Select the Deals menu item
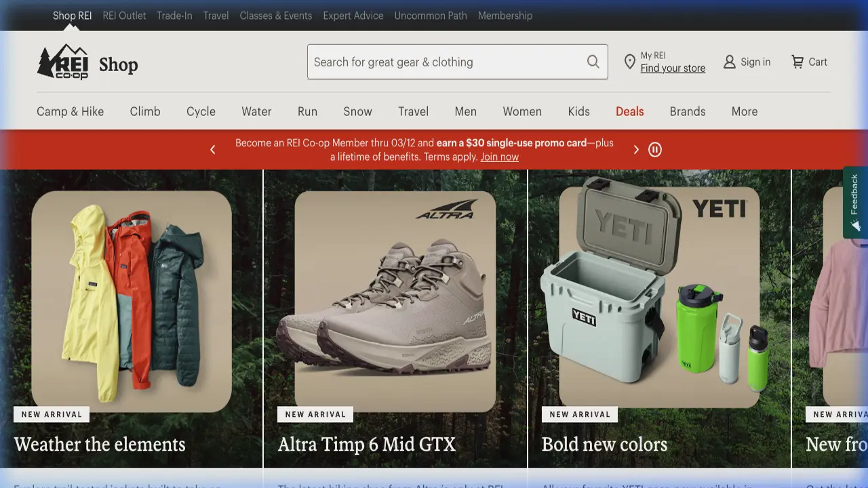The height and width of the screenshot is (488, 868). 629,111
